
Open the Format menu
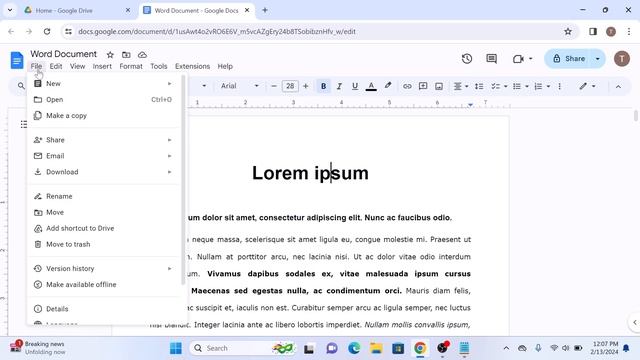point(131,66)
